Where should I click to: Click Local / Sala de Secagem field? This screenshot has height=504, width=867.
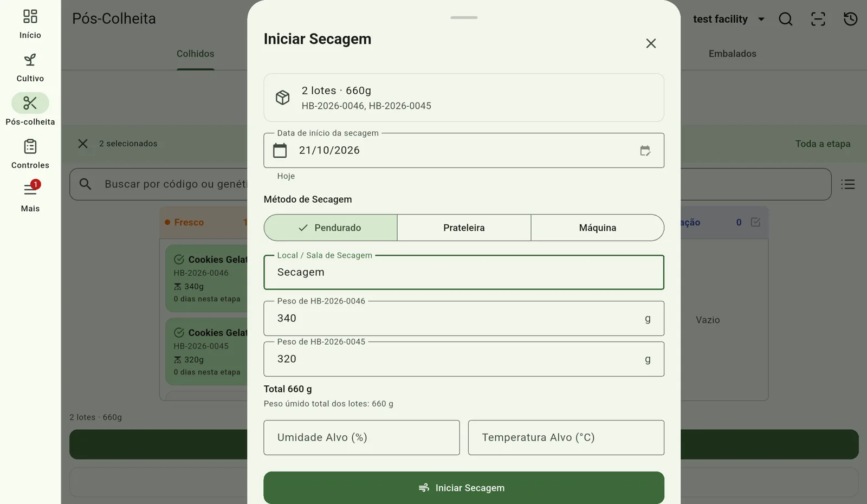coord(464,272)
